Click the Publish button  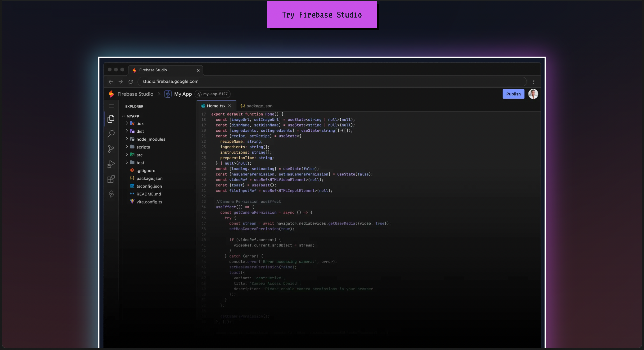pyautogui.click(x=513, y=94)
